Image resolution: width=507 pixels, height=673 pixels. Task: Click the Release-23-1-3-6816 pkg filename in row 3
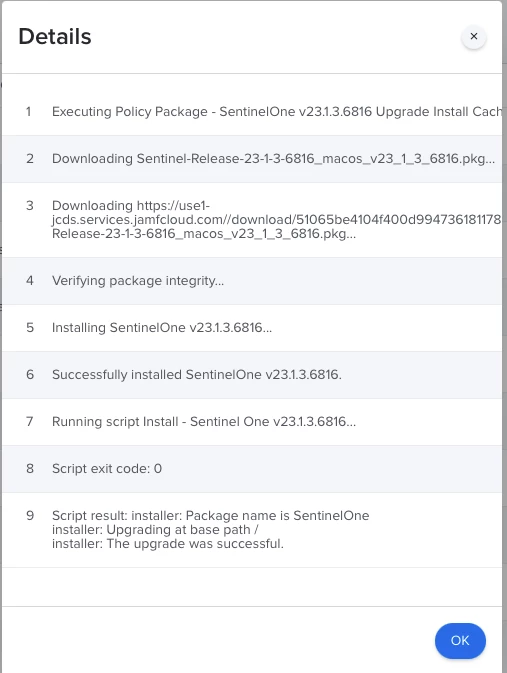pos(204,234)
